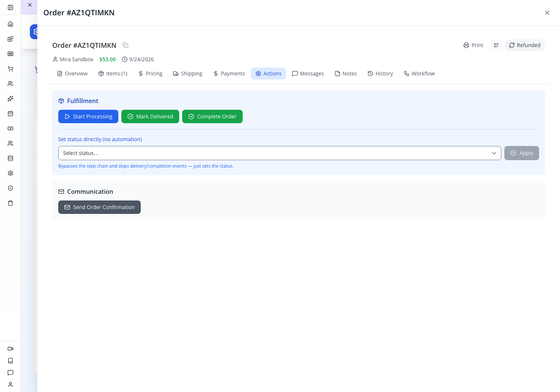Open the shopping cart sidebar icon
This screenshot has width=560, height=392.
click(10, 69)
